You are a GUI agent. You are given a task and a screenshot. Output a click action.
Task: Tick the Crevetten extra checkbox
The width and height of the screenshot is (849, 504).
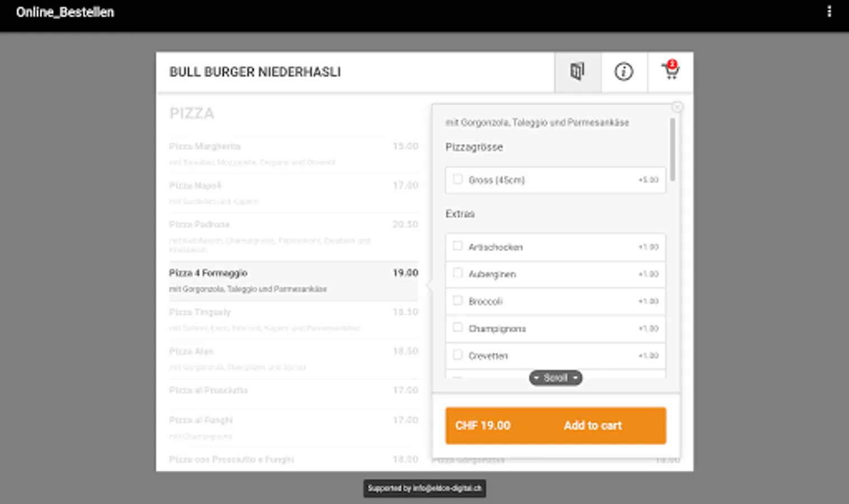pos(458,354)
